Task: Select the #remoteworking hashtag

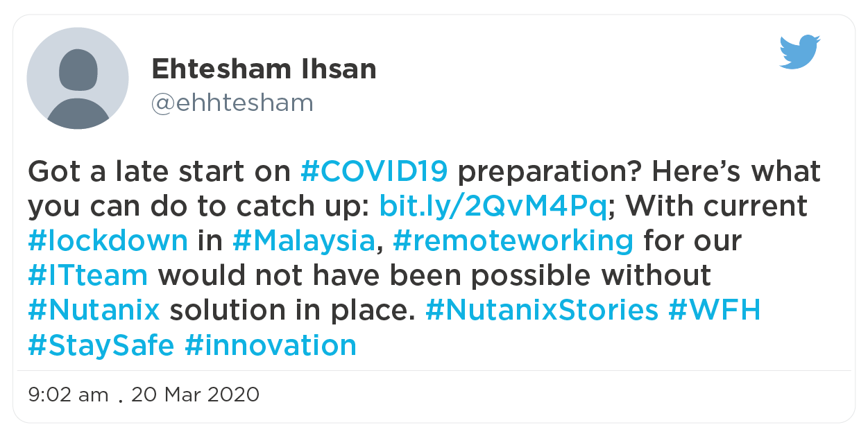Action: pyautogui.click(x=513, y=241)
